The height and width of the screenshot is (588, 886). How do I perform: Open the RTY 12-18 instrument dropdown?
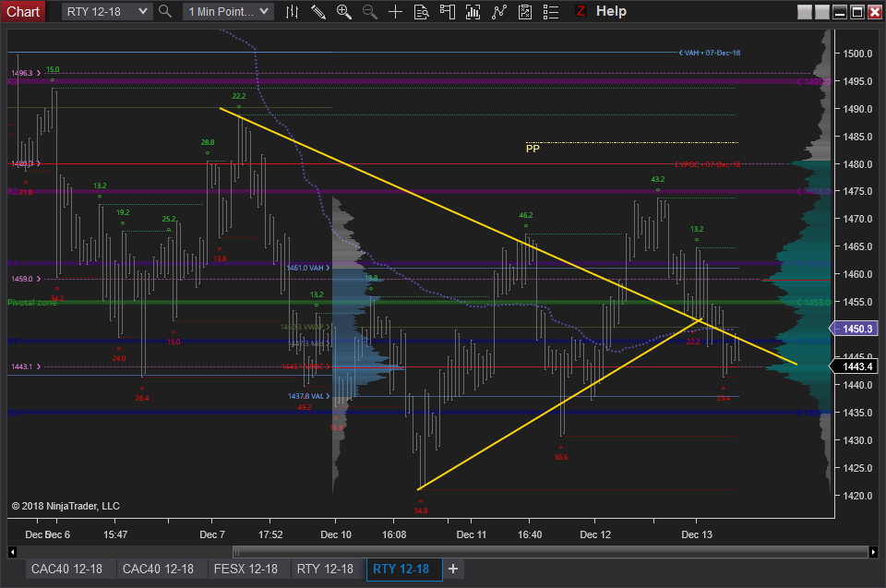[107, 11]
